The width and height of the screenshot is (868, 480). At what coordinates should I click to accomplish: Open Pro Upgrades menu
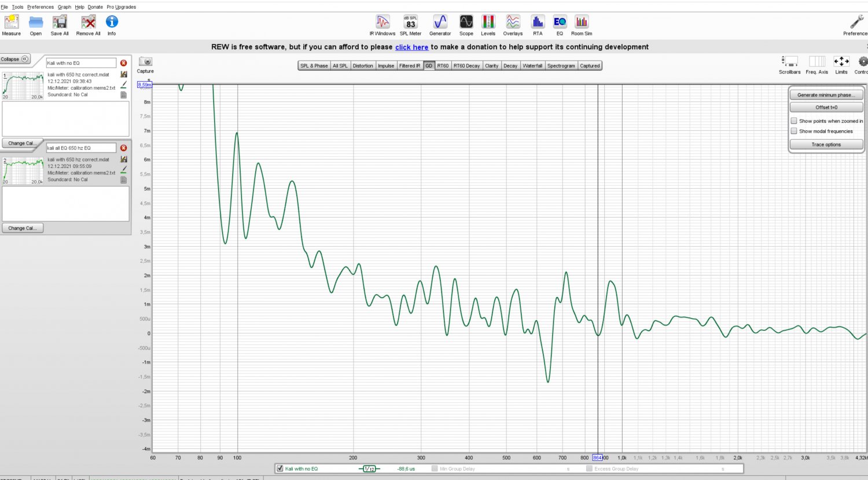(x=122, y=7)
